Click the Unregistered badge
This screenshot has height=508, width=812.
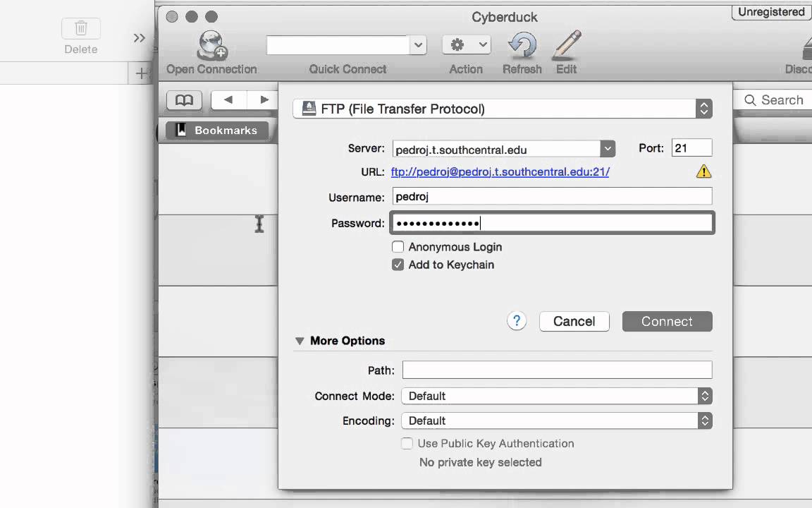point(771,12)
